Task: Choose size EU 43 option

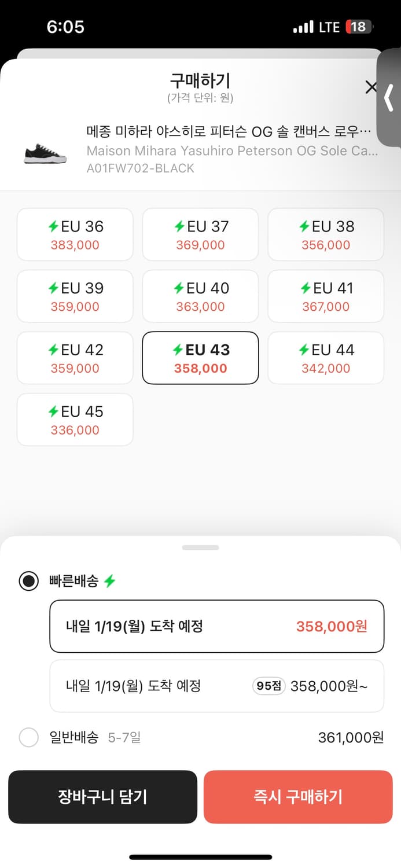Action: [200, 358]
